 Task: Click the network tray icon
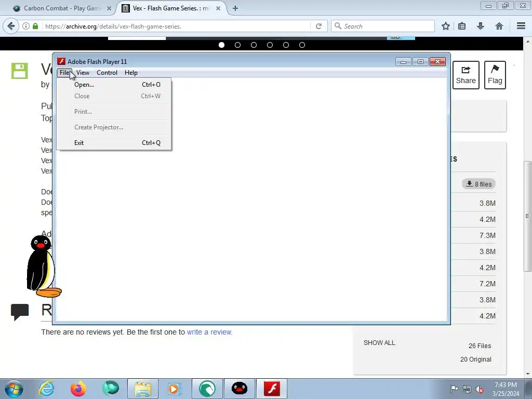coord(467,389)
